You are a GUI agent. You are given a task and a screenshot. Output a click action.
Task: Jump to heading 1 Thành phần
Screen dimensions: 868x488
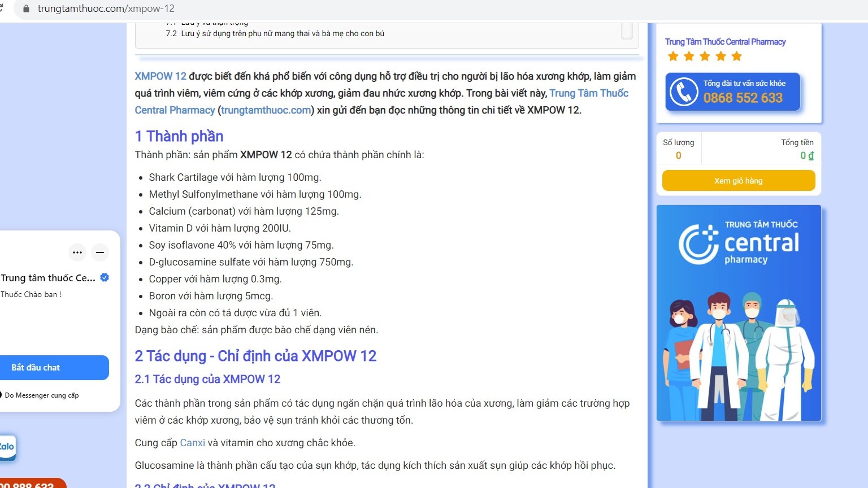point(179,136)
